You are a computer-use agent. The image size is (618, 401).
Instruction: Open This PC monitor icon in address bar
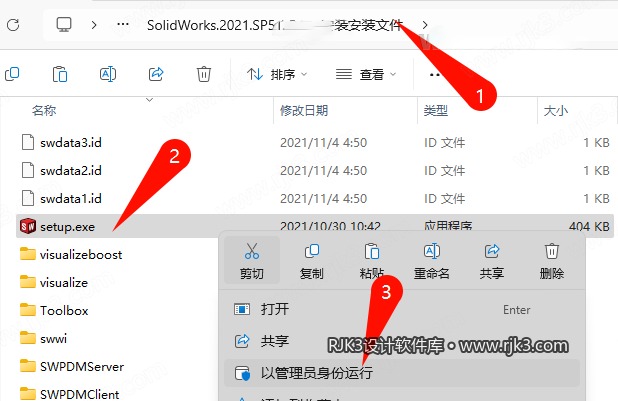(x=63, y=25)
